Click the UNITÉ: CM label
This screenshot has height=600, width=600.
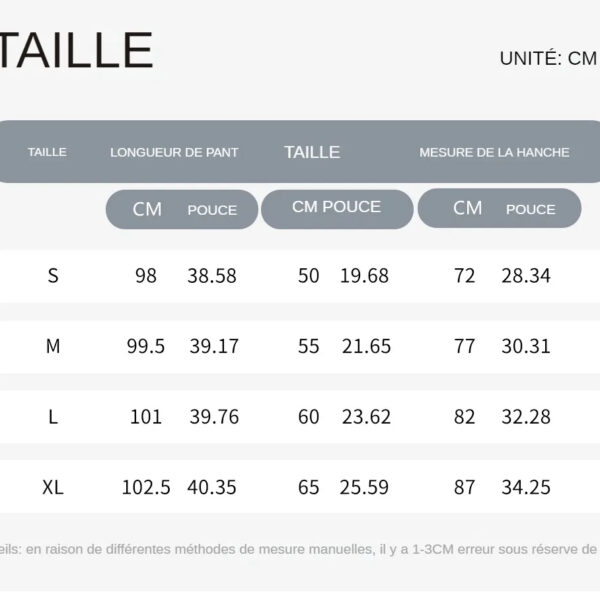click(547, 58)
